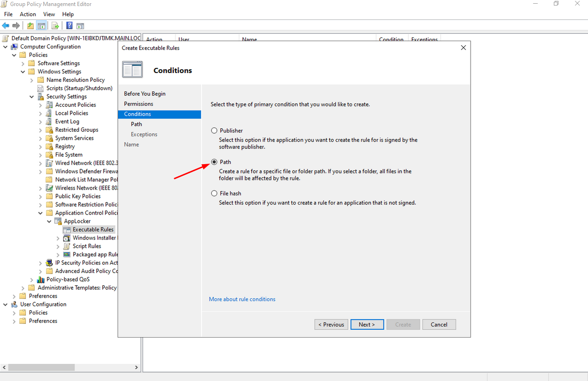Expand the Script Rules tree node
588x381 pixels.
pos(58,246)
